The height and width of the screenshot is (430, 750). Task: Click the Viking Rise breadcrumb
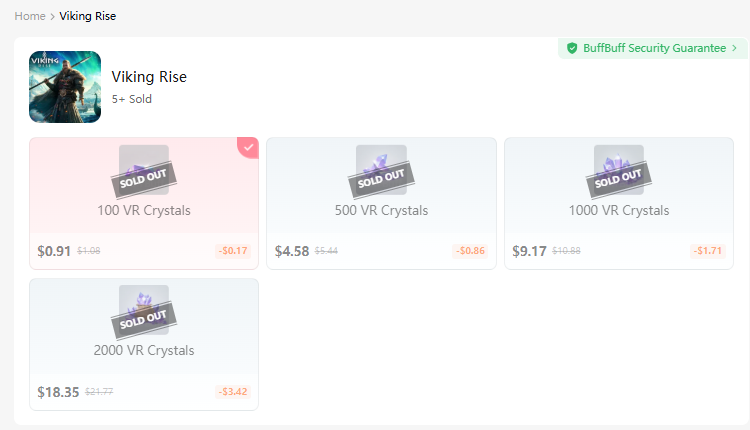click(88, 16)
